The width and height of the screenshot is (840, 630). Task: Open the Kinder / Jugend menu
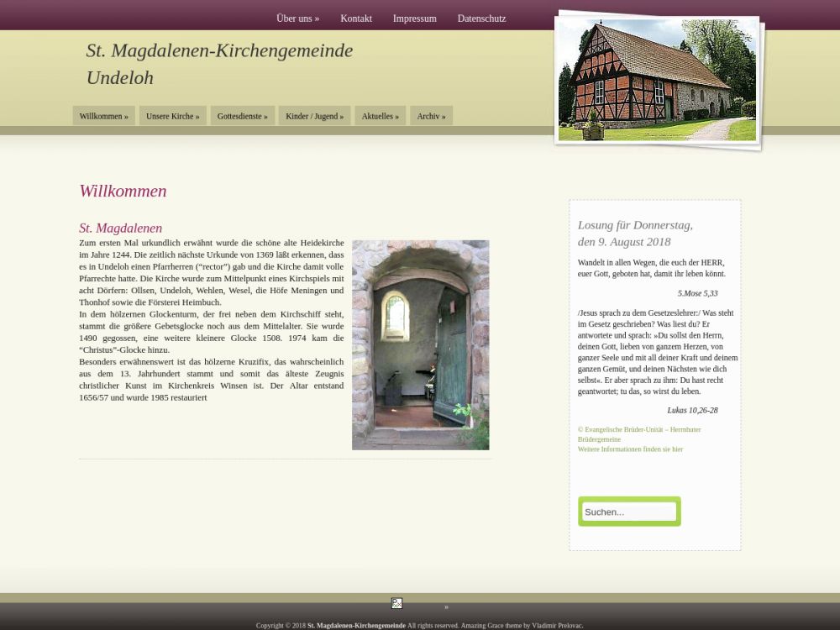314,116
